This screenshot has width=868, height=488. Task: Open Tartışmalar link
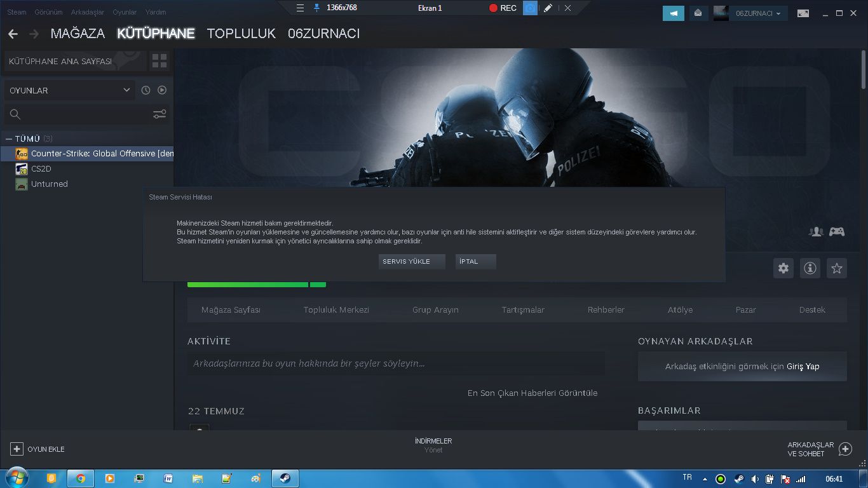523,310
